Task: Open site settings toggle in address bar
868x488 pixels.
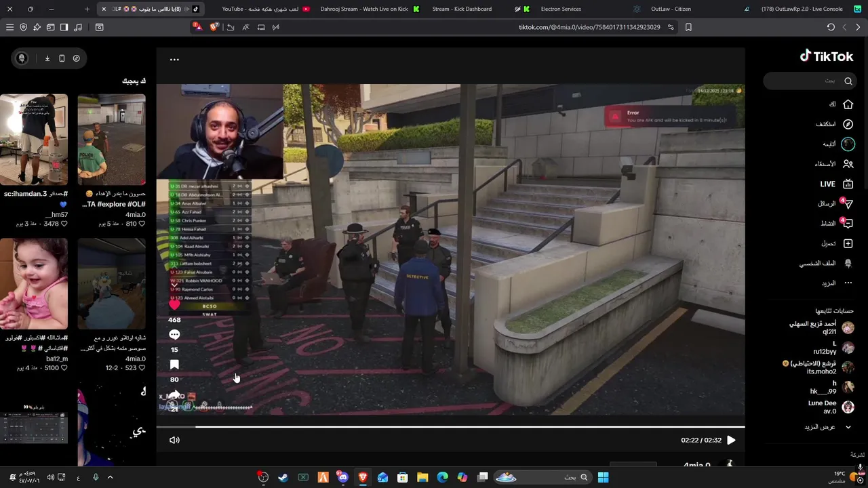Action: [671, 27]
